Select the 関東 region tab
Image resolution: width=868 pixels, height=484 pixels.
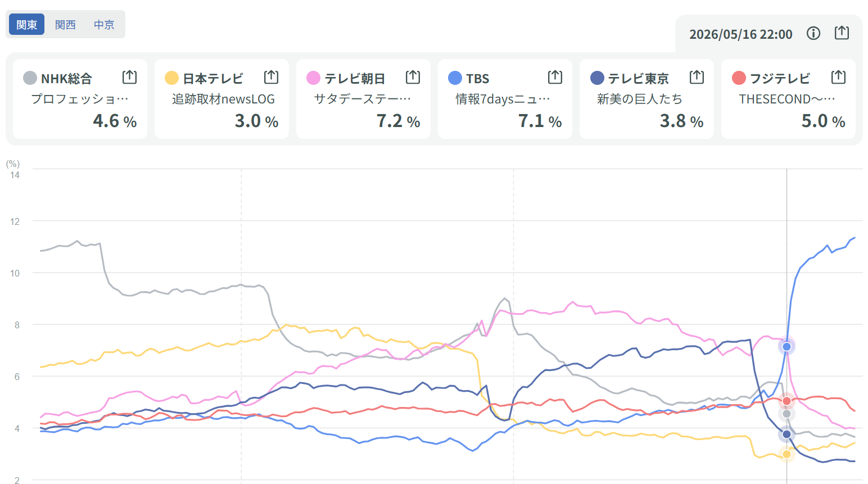(x=26, y=25)
